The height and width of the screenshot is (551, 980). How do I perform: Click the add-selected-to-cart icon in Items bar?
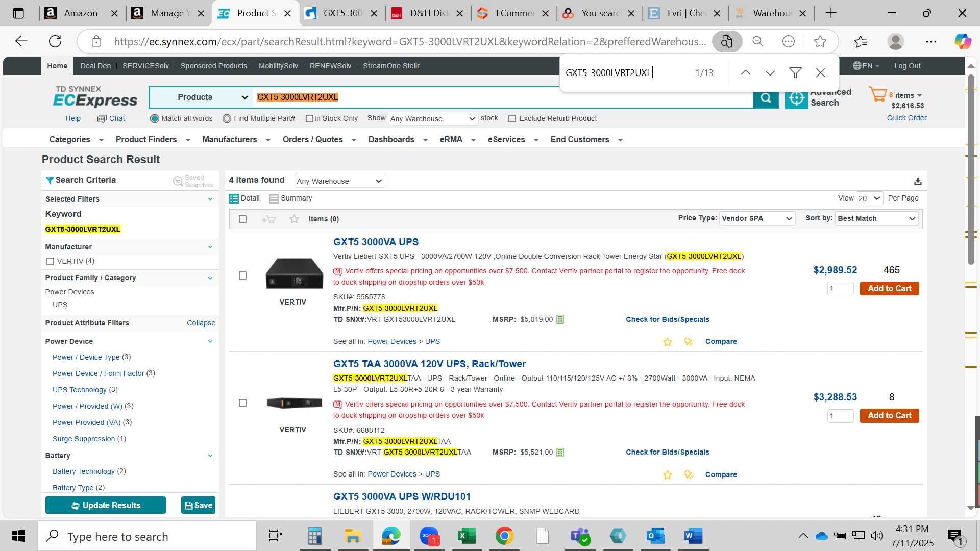click(268, 219)
